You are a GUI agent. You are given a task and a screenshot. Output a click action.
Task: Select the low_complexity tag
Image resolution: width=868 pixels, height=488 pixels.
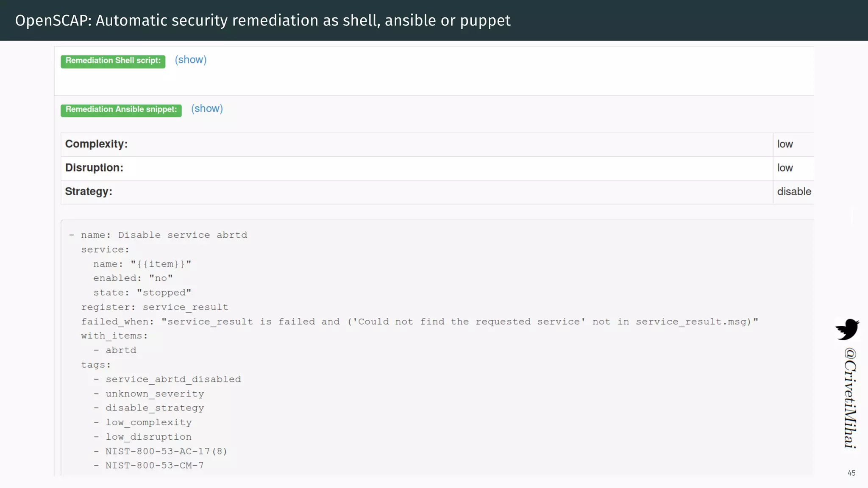pos(149,422)
